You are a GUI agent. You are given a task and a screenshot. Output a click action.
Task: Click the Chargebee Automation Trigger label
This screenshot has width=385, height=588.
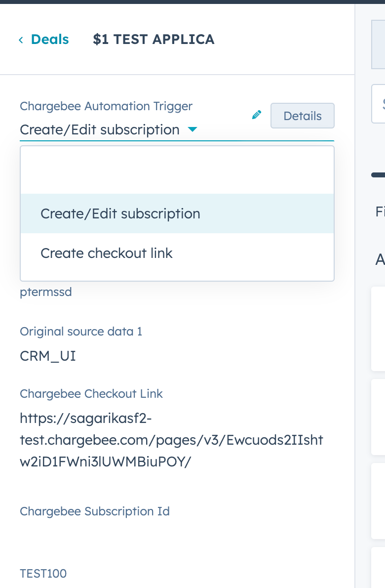tap(106, 106)
